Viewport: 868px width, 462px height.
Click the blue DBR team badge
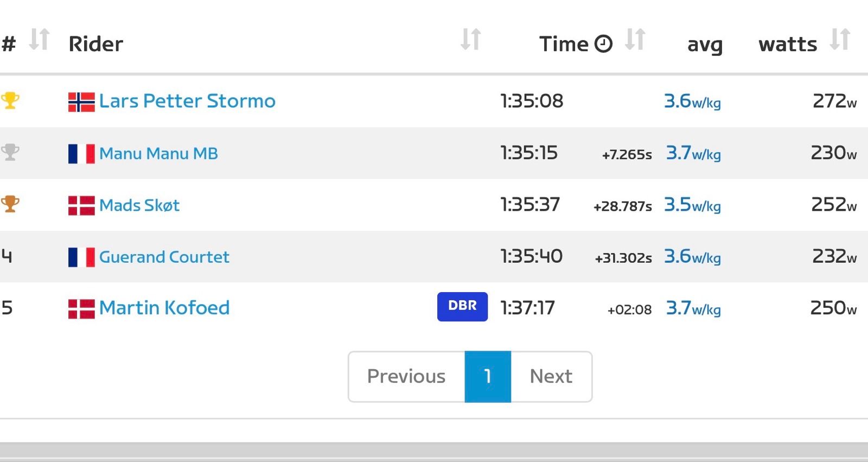[462, 306]
